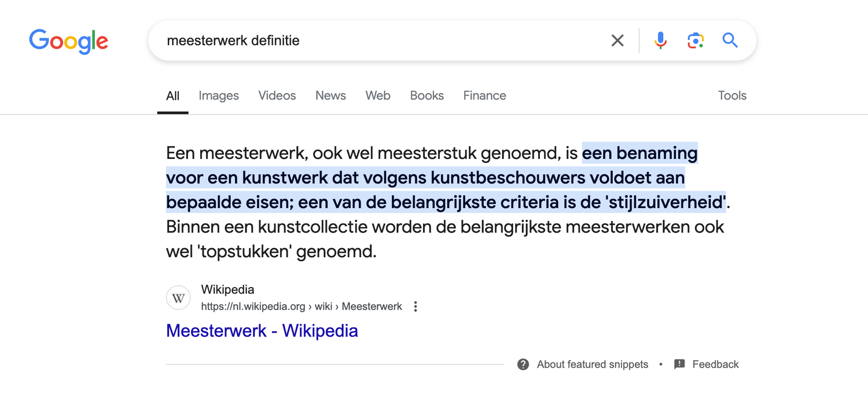Image resolution: width=868 pixels, height=396 pixels.
Task: Open the News results tab
Action: pos(330,96)
